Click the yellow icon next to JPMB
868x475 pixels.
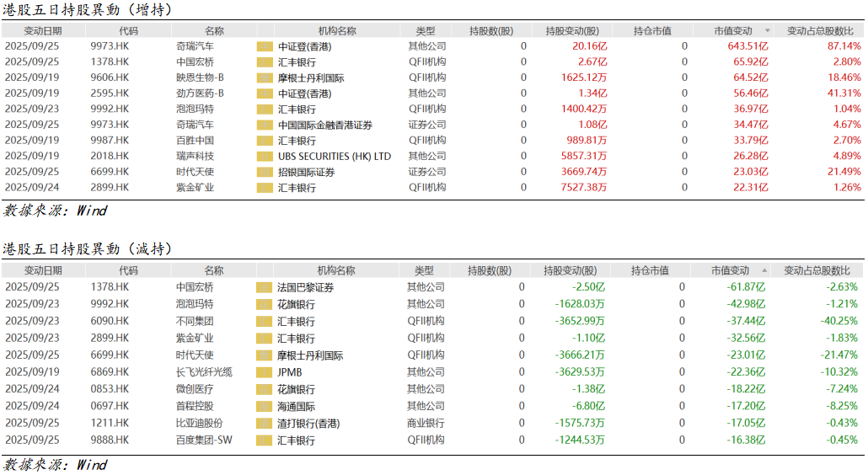pos(263,372)
